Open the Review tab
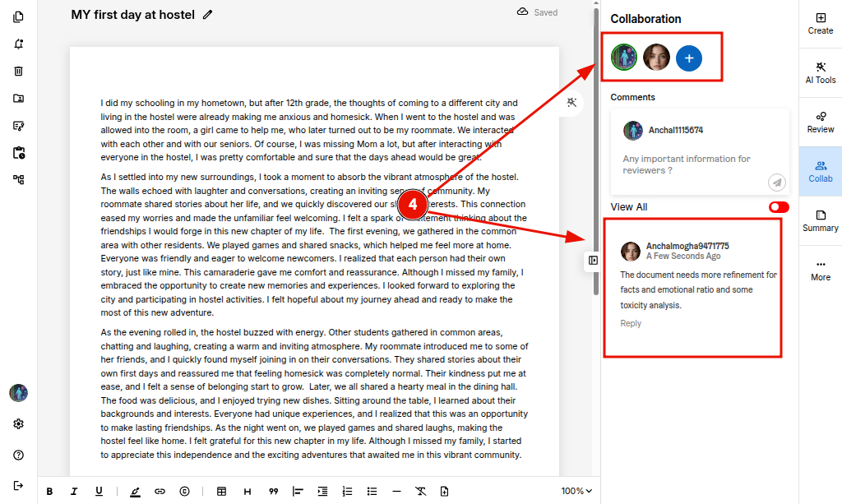This screenshot has height=504, width=842. 820,121
